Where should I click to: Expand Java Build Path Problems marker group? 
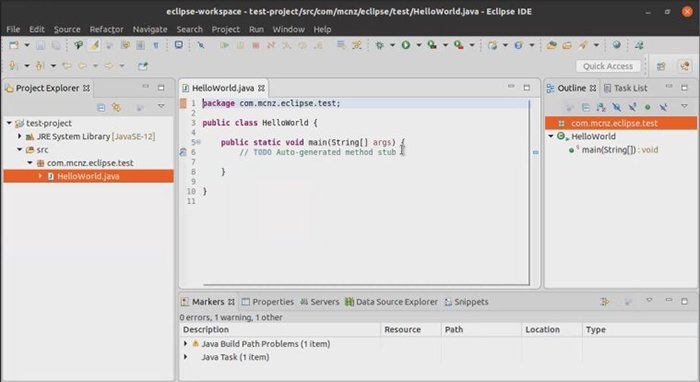185,344
